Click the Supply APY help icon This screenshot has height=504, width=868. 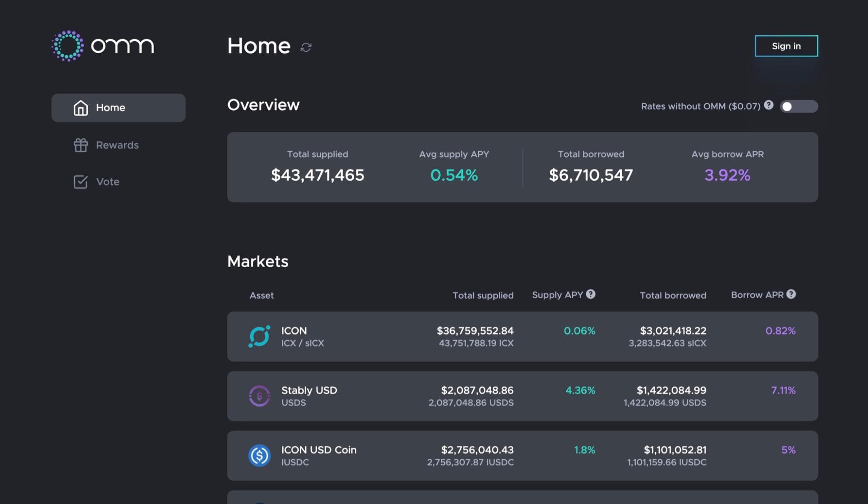pyautogui.click(x=591, y=294)
